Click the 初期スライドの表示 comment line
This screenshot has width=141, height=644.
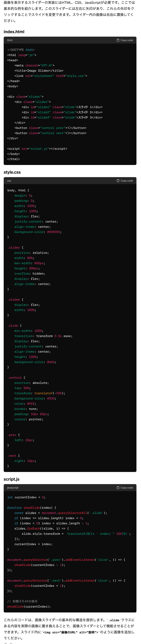click(x=22, y=601)
